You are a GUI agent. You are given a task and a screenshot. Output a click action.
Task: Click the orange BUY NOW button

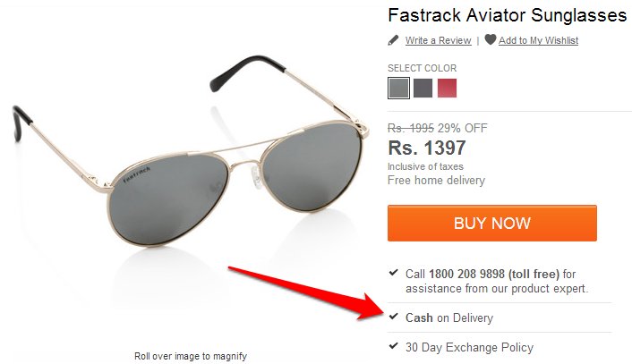[492, 223]
